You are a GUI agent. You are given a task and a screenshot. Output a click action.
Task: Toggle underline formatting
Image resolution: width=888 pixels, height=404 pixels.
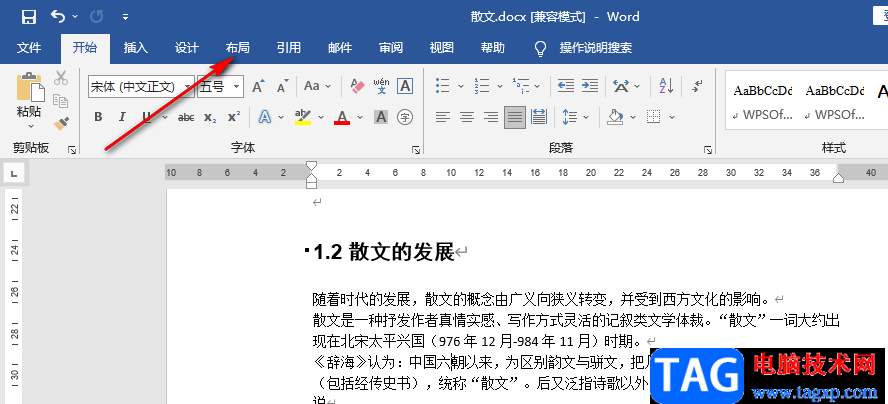[x=146, y=117]
